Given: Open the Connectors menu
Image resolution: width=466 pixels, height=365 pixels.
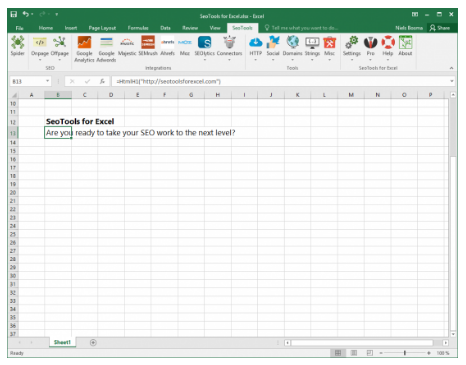Looking at the screenshot, I should (x=229, y=47).
